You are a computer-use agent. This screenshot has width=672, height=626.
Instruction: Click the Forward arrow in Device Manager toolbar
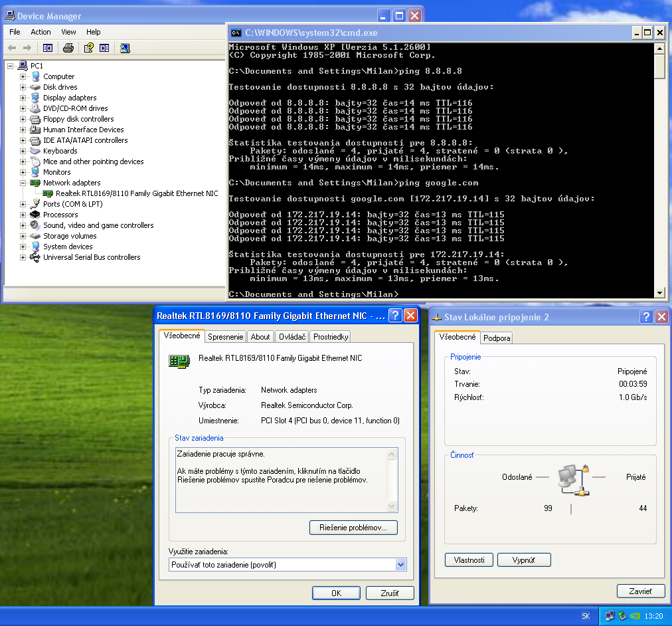[27, 48]
